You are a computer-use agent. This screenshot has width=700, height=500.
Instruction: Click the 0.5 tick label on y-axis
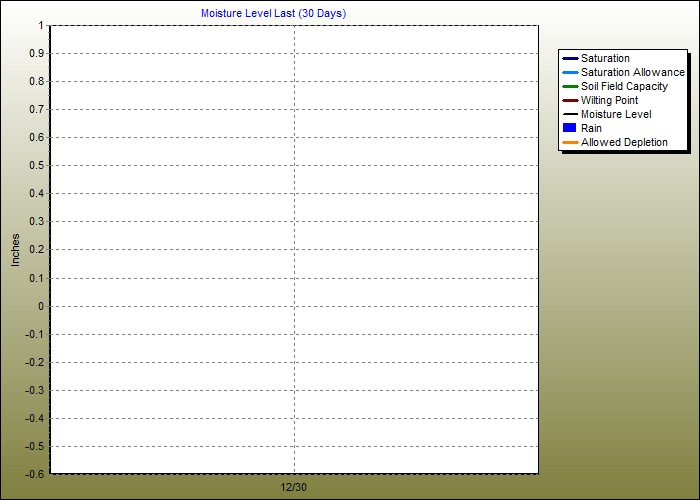[x=37, y=165]
